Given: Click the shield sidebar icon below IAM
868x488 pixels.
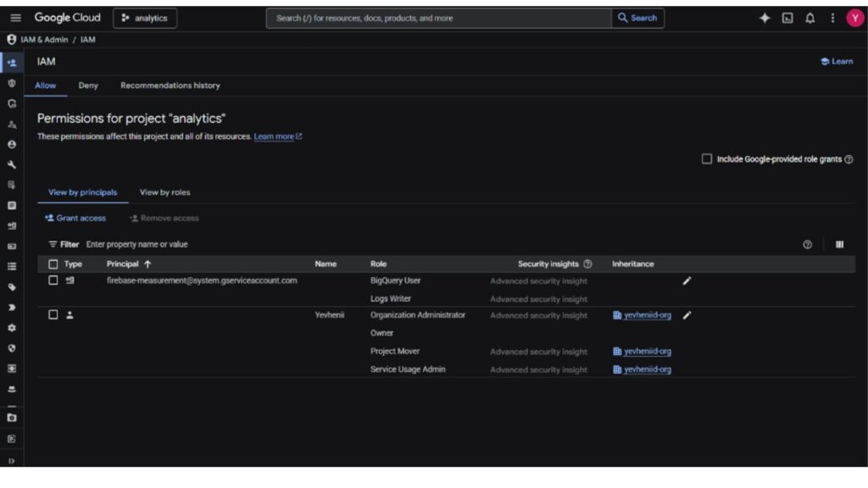Looking at the screenshot, I should [x=12, y=83].
